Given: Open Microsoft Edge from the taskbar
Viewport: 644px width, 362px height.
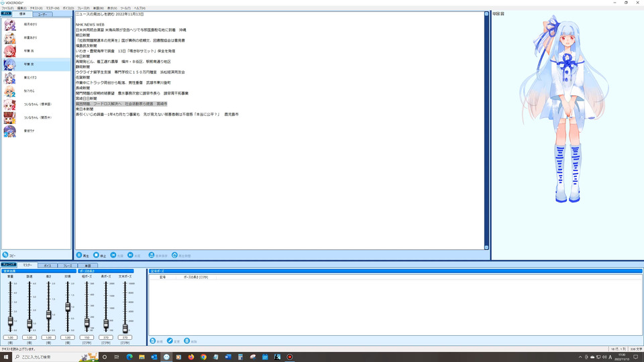Looking at the screenshot, I should [129, 357].
